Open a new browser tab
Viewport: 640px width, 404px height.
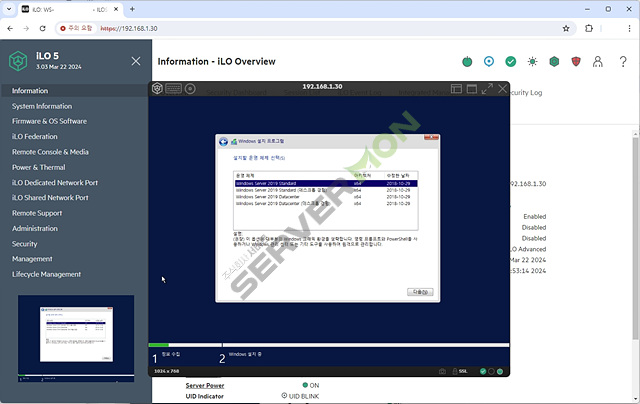[x=132, y=9]
